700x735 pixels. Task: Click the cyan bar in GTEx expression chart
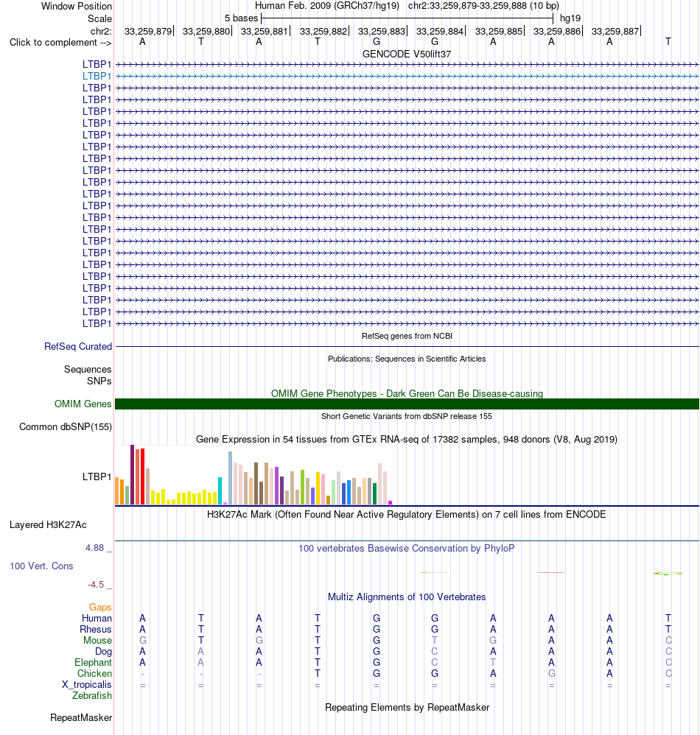[x=220, y=490]
